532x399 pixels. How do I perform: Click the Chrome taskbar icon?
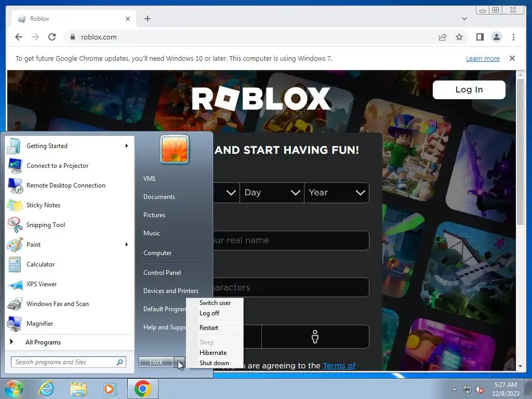(142, 389)
